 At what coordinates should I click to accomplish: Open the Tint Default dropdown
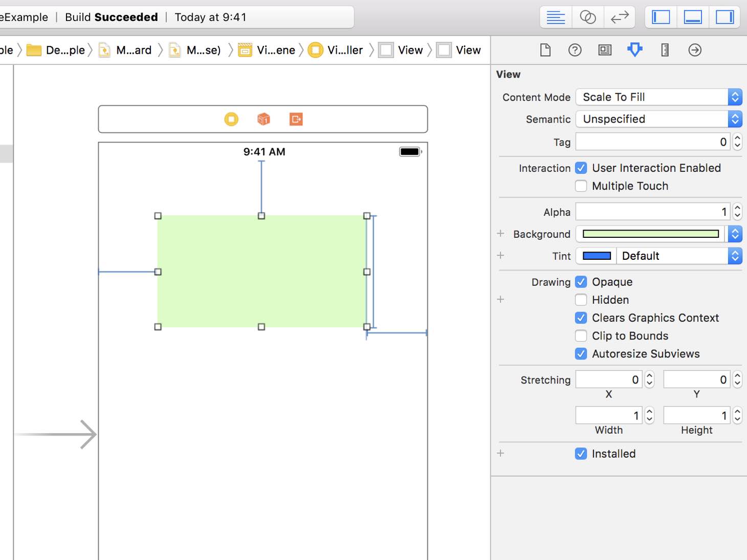[679, 256]
